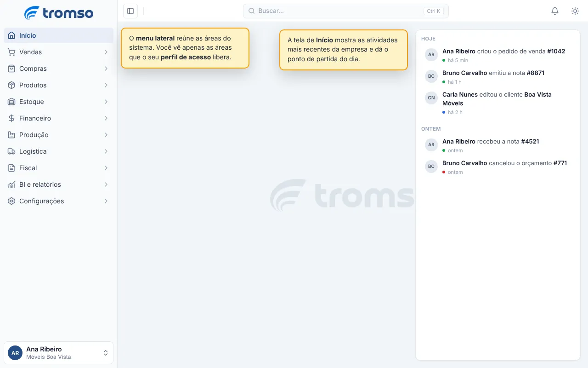Open the Estoque menu label
The width and height of the screenshot is (588, 368).
tap(32, 102)
